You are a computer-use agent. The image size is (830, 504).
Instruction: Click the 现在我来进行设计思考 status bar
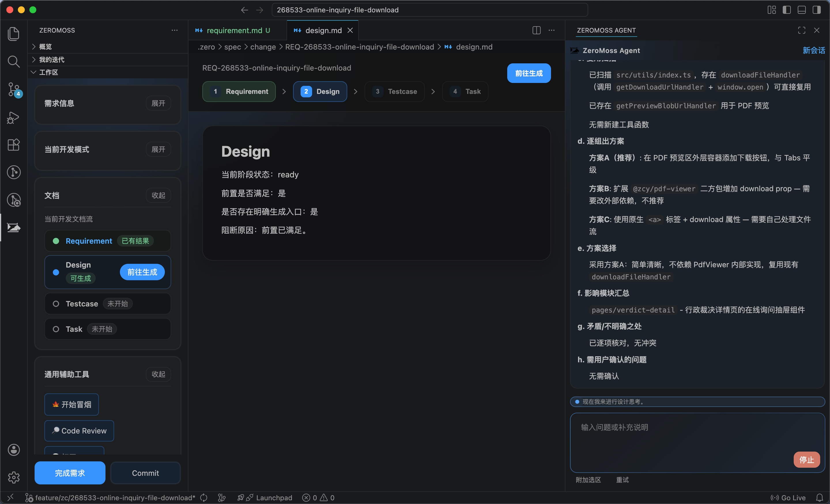click(697, 402)
